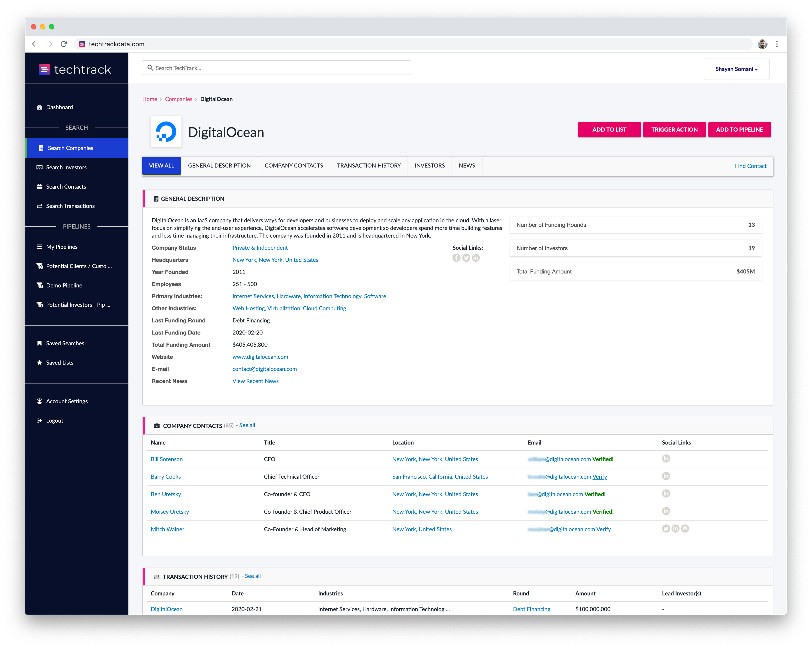Open the browser three-dot menu
812x648 pixels.
click(777, 44)
